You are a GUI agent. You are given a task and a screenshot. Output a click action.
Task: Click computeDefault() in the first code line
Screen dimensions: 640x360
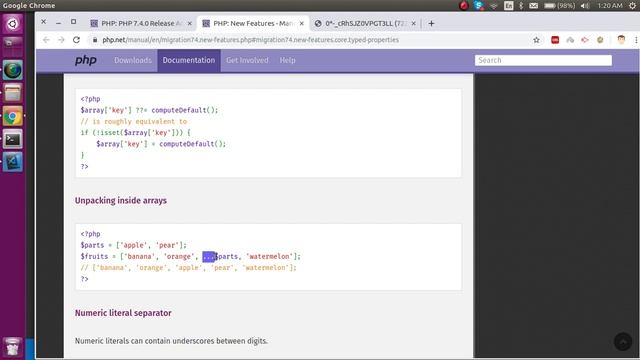click(x=184, y=110)
